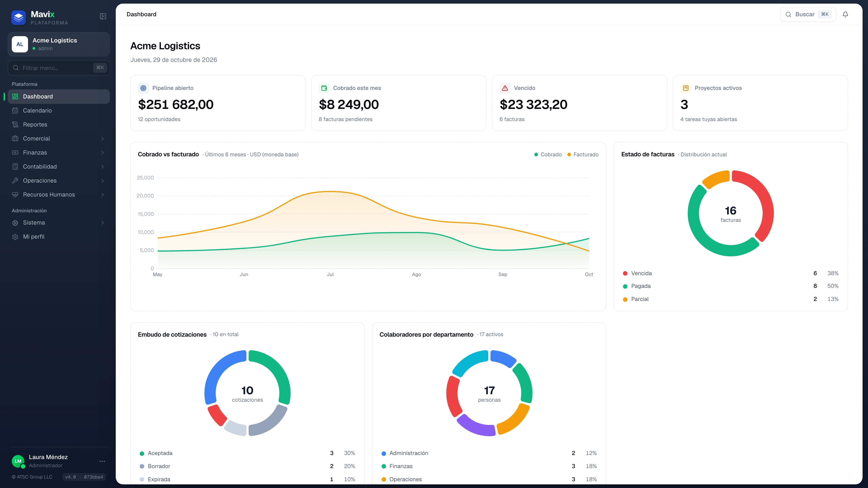Click the AL company avatar

coord(20,44)
